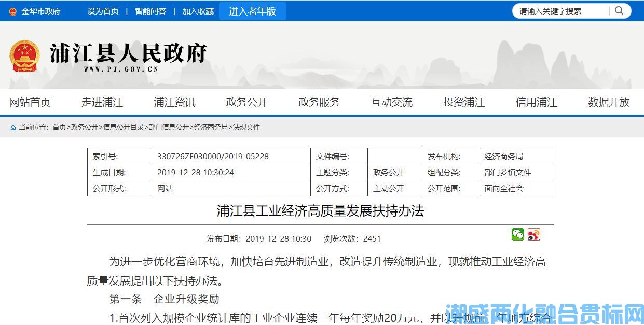Click the 发布机构: label cell
The height and width of the screenshot is (325, 644).
[450, 156]
